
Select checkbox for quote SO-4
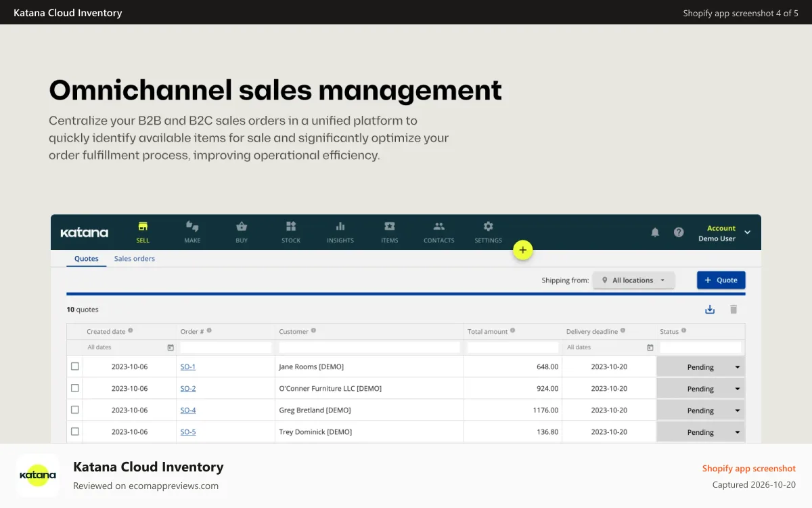click(x=75, y=410)
